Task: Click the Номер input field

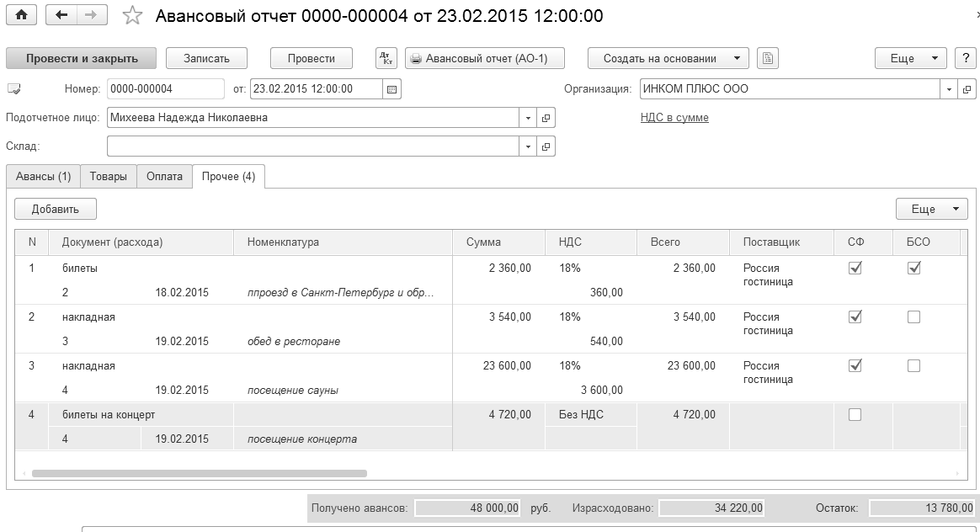Action: coord(166,88)
